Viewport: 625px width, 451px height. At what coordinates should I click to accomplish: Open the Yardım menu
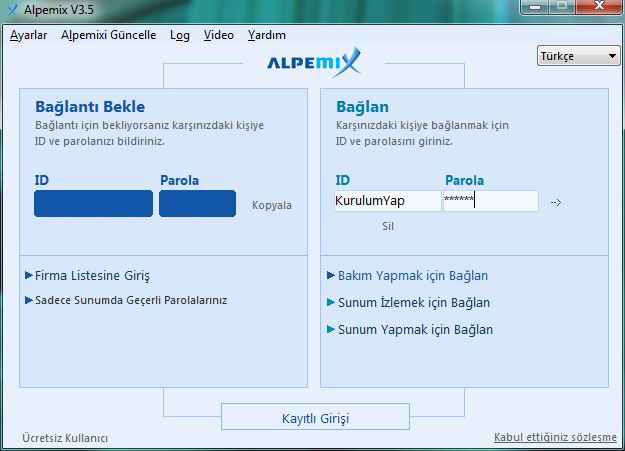[266, 35]
